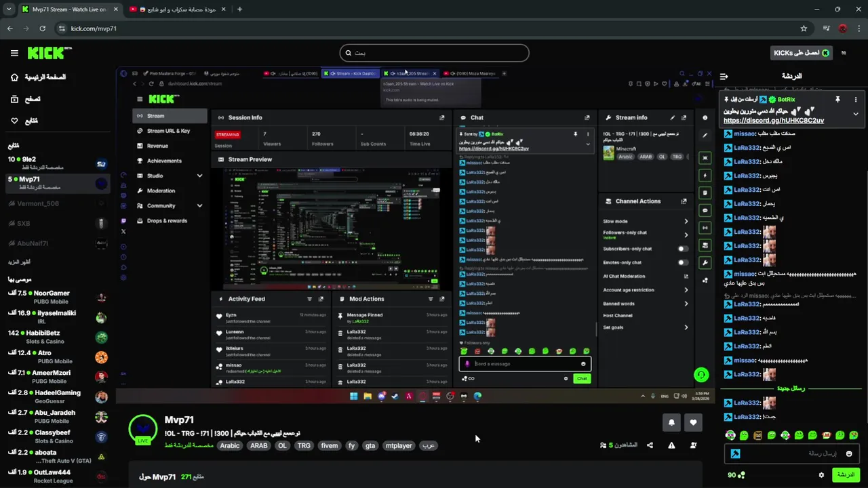Open متابع in the sidebar
Screen dimensions: 868x488
click(x=24, y=121)
